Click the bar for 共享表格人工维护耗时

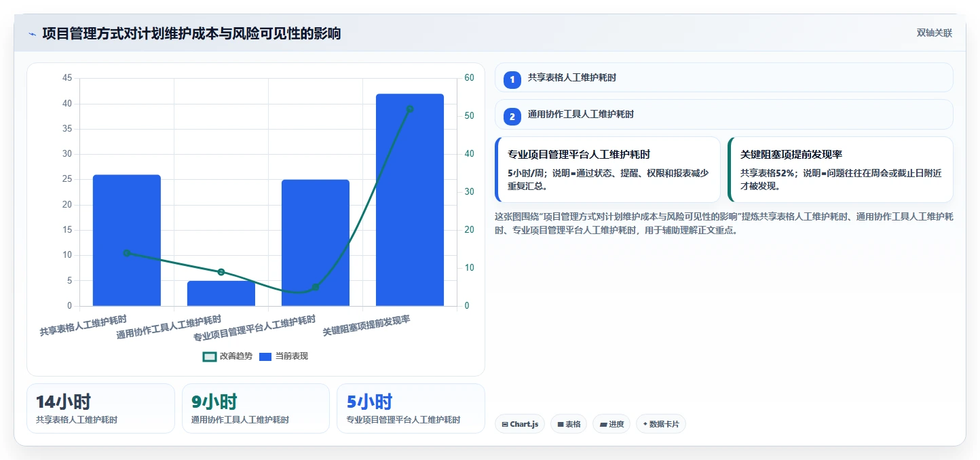click(127, 240)
